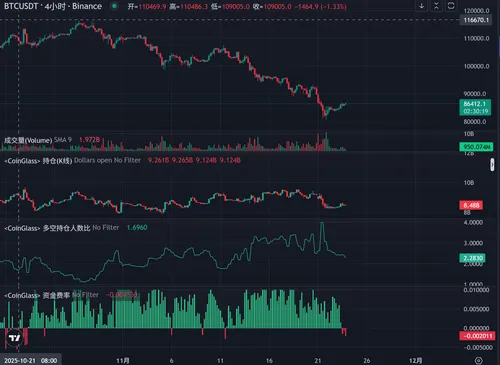Open chart settings gear in time axis corner
The height and width of the screenshot is (365, 500).
click(479, 360)
